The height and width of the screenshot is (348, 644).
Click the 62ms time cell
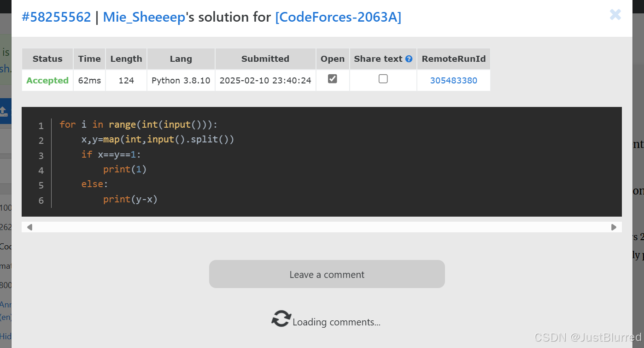pos(89,80)
